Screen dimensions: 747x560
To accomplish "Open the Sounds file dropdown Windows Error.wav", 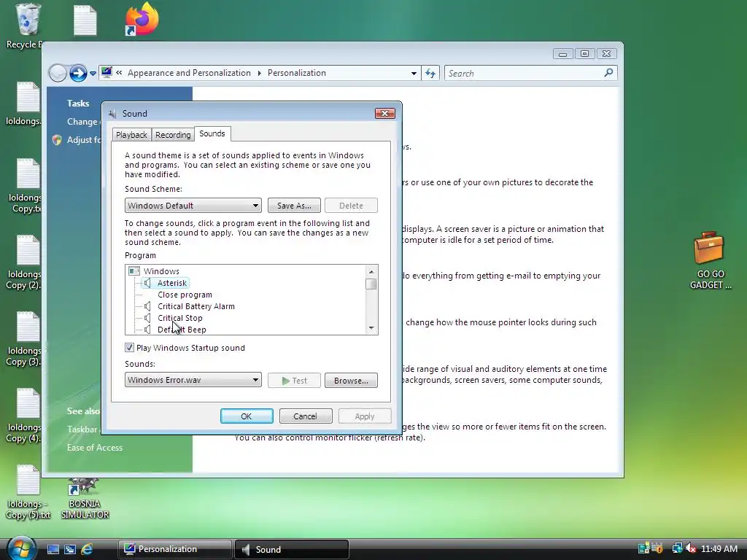I will (x=193, y=380).
